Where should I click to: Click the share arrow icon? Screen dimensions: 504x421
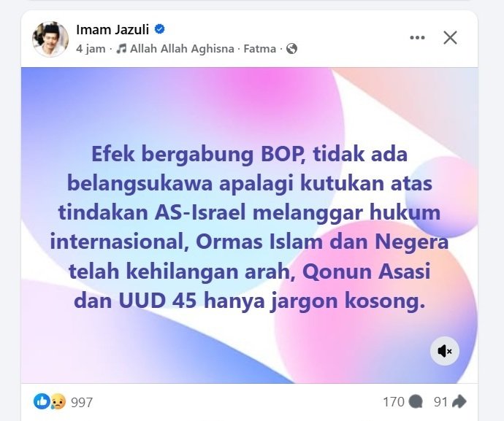(459, 401)
